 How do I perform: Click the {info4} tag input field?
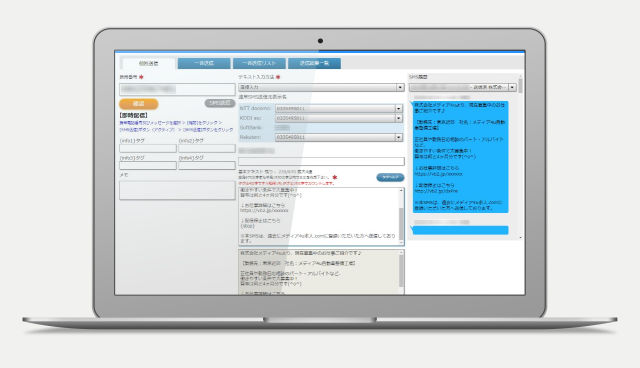click(207, 166)
